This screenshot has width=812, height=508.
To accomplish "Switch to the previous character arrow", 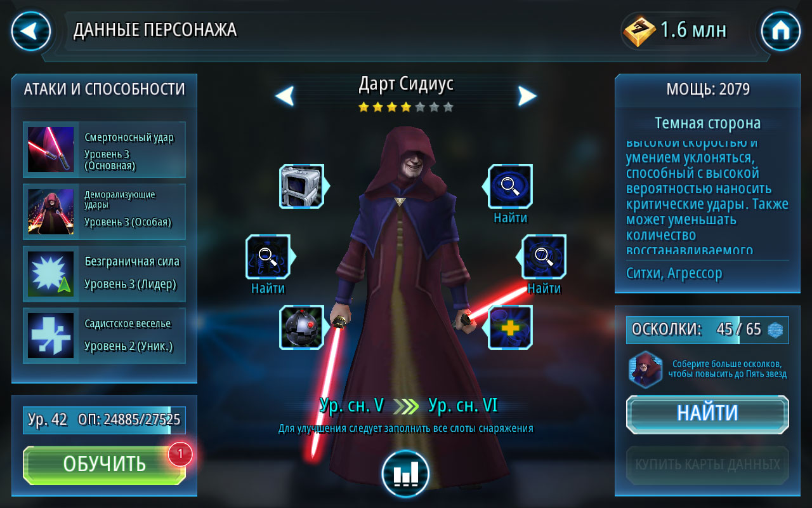I will (285, 96).
